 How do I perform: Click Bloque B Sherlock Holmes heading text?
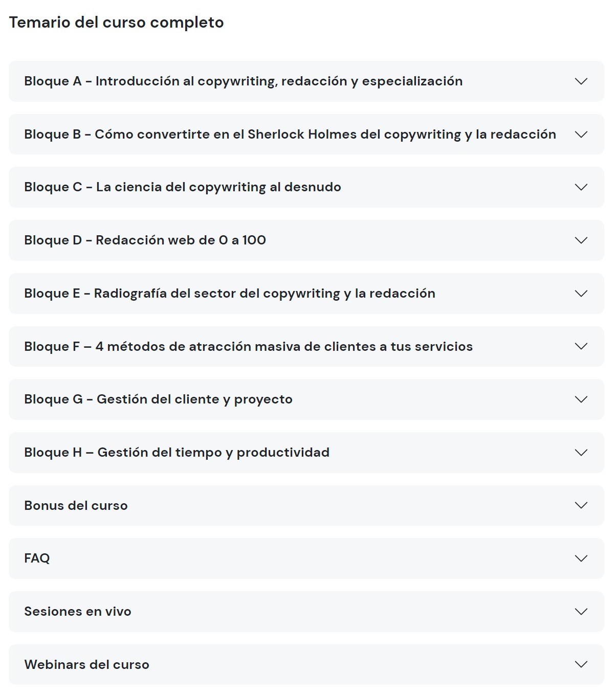click(x=290, y=134)
